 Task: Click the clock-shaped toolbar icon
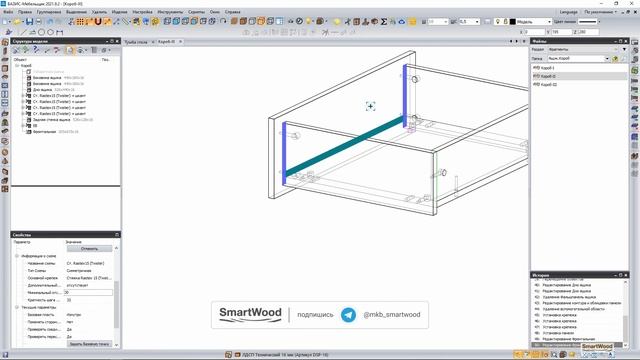[300, 21]
